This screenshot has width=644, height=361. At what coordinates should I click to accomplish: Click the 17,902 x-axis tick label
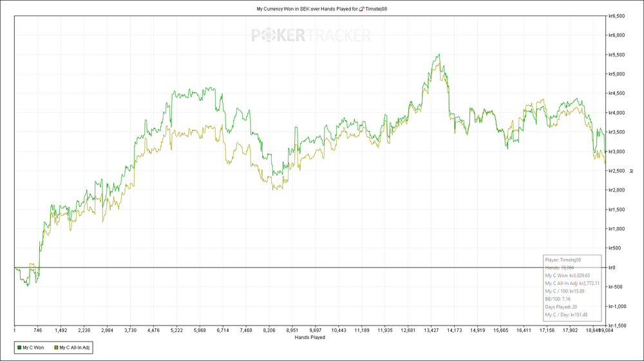point(570,330)
